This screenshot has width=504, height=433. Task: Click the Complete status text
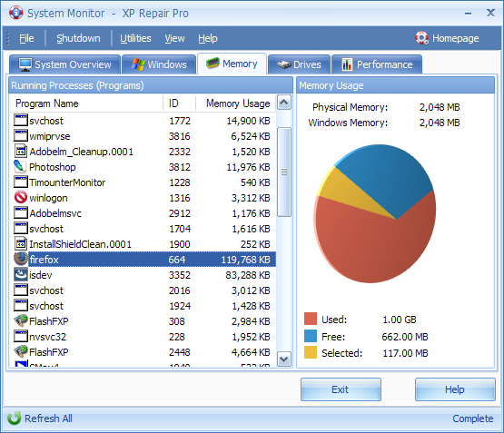[473, 418]
